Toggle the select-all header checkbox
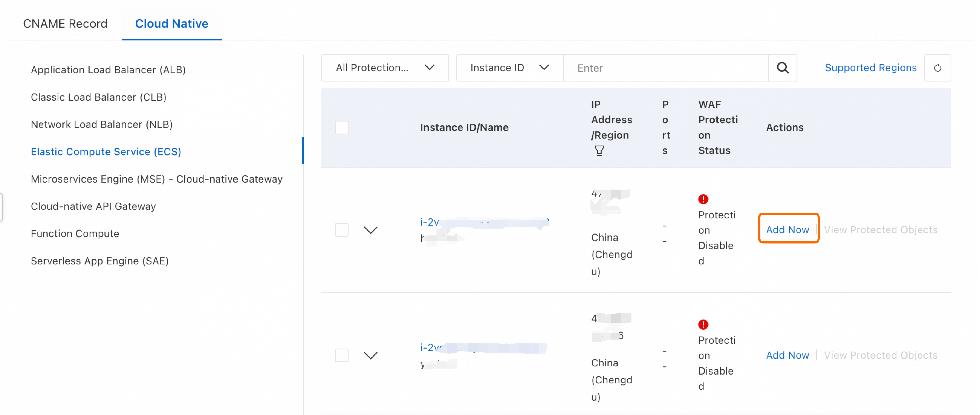The height and width of the screenshot is (415, 980). tap(341, 127)
